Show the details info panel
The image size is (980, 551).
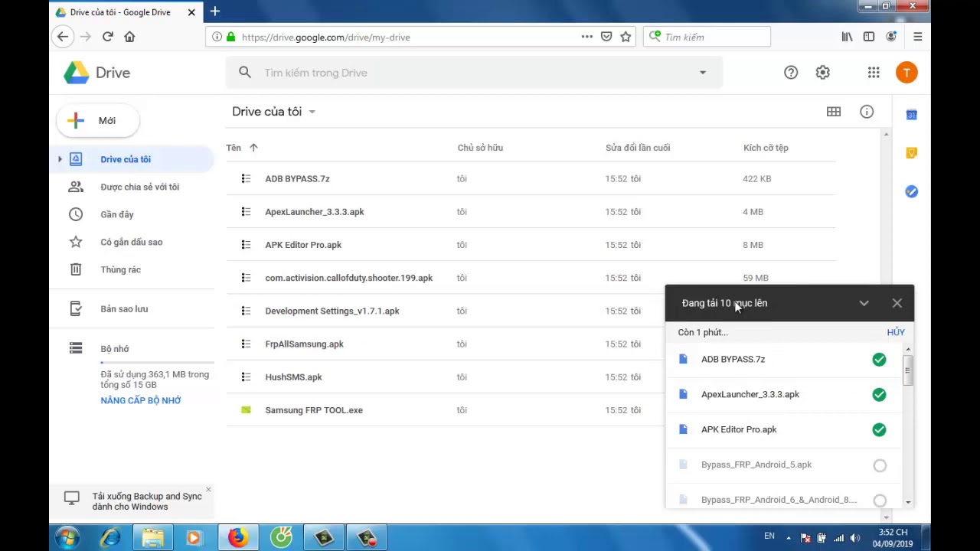click(867, 112)
